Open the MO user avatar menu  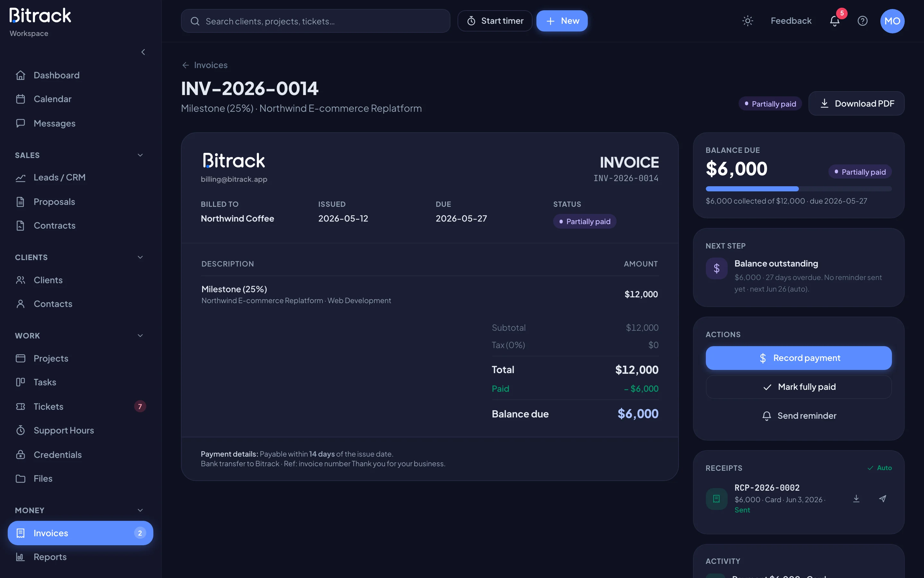coord(892,21)
